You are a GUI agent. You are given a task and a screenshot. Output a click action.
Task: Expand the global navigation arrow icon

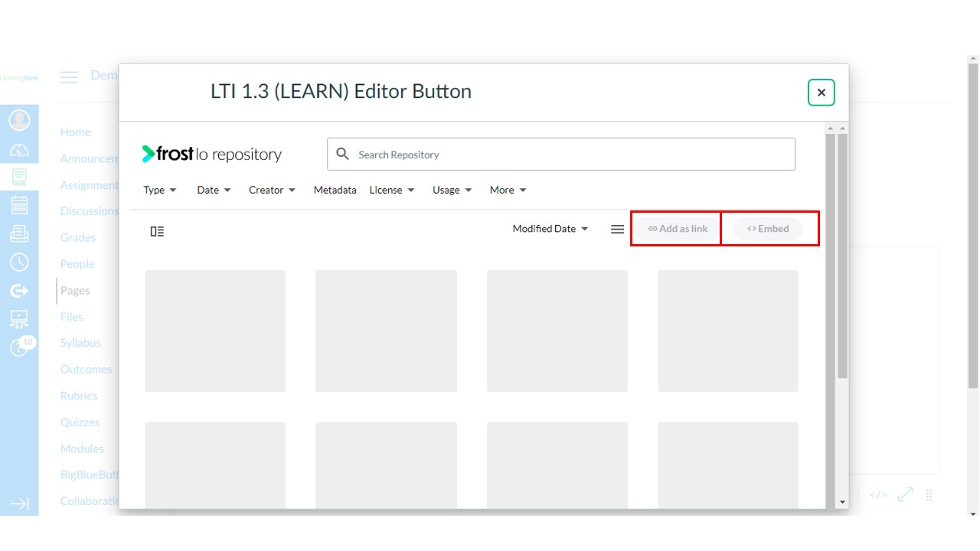pyautogui.click(x=19, y=504)
